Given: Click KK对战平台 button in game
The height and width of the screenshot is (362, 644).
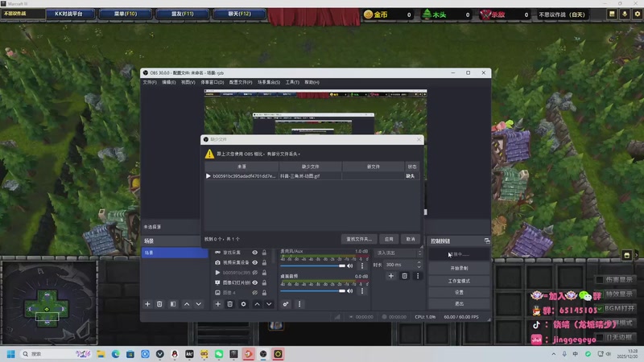Looking at the screenshot, I should [68, 14].
